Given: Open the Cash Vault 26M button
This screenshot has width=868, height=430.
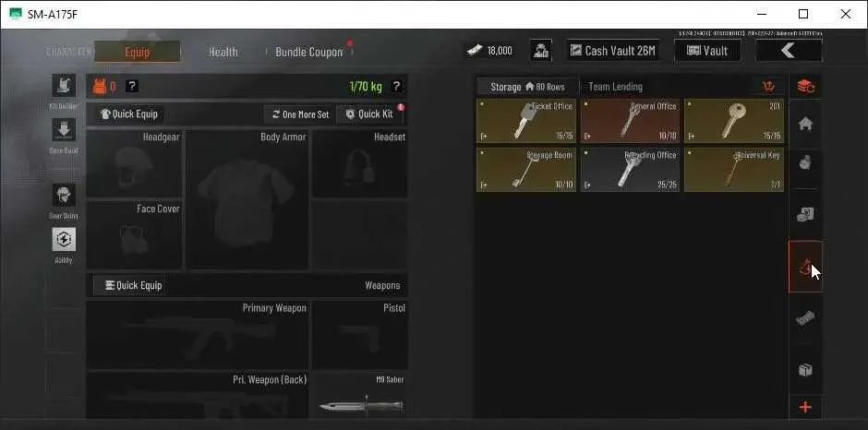Looking at the screenshot, I should (613, 51).
